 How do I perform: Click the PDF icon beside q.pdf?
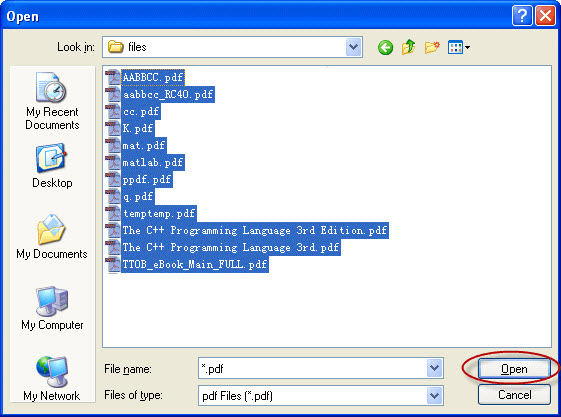click(113, 196)
